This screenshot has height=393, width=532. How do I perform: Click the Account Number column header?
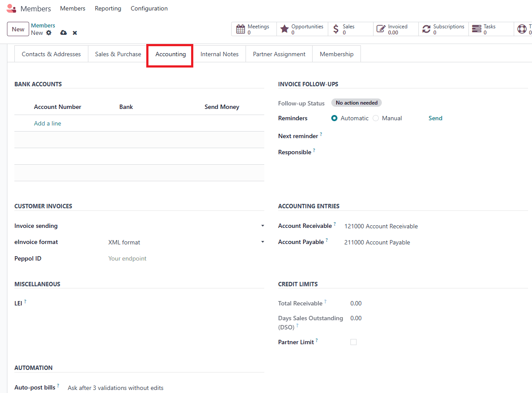tap(57, 107)
